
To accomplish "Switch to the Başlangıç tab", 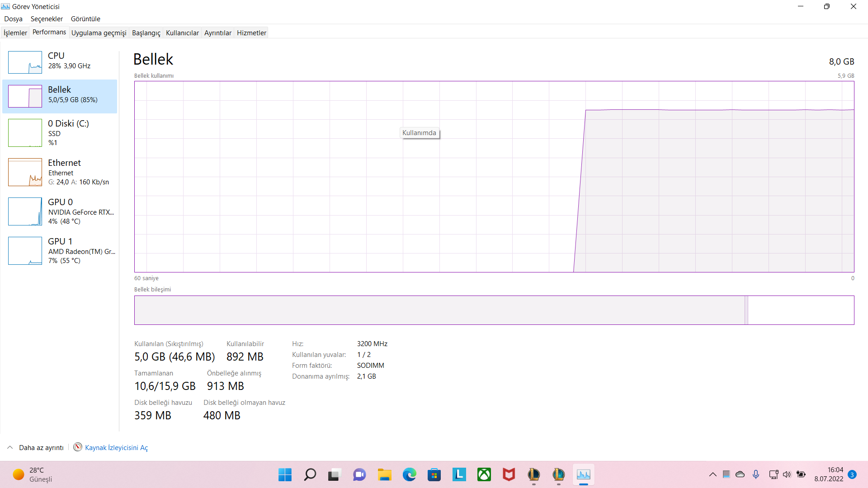I will [x=146, y=33].
